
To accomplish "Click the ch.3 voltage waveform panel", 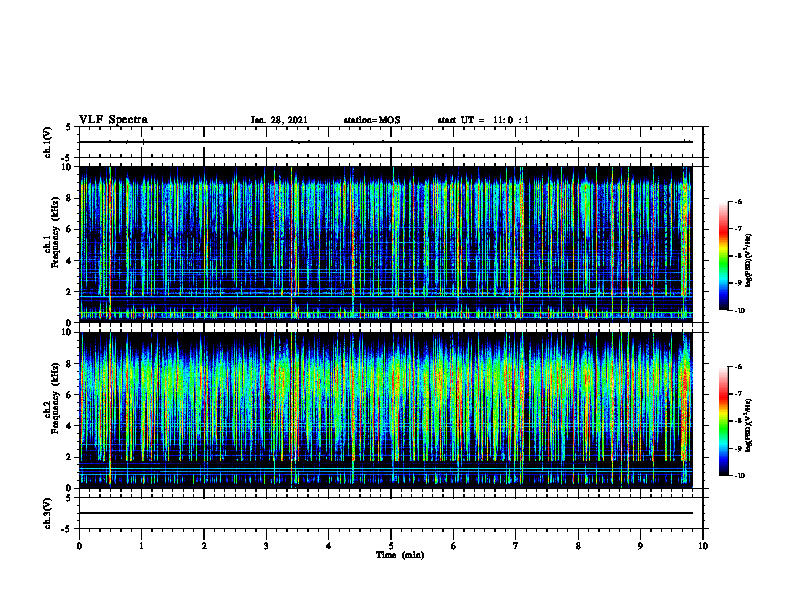I will (x=391, y=513).
